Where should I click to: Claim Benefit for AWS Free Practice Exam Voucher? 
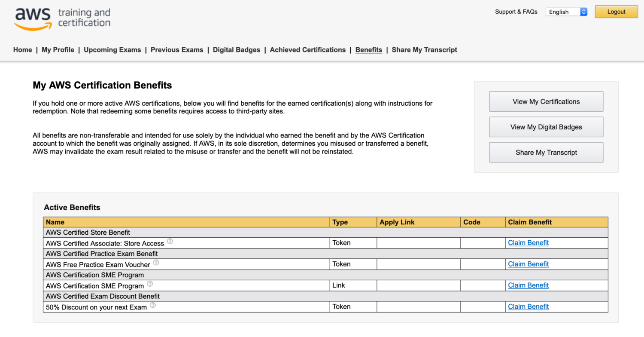(x=529, y=264)
